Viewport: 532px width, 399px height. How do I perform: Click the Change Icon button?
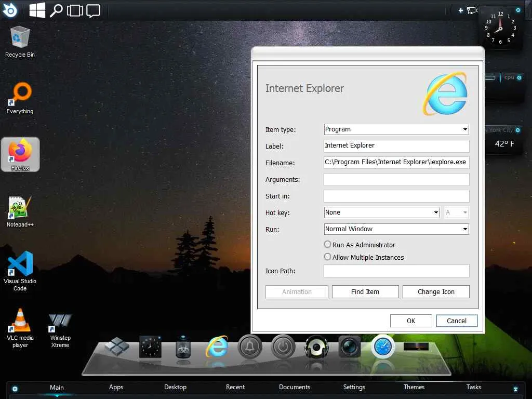(436, 292)
